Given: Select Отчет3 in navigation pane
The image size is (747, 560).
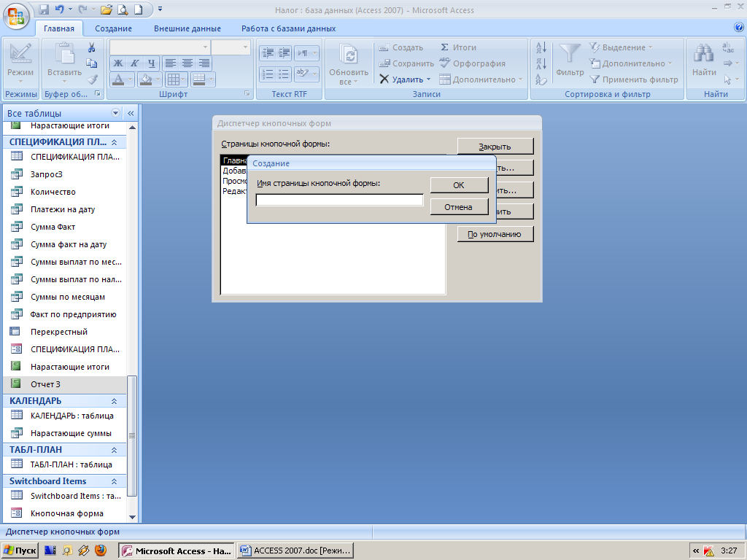Looking at the screenshot, I should point(65,384).
